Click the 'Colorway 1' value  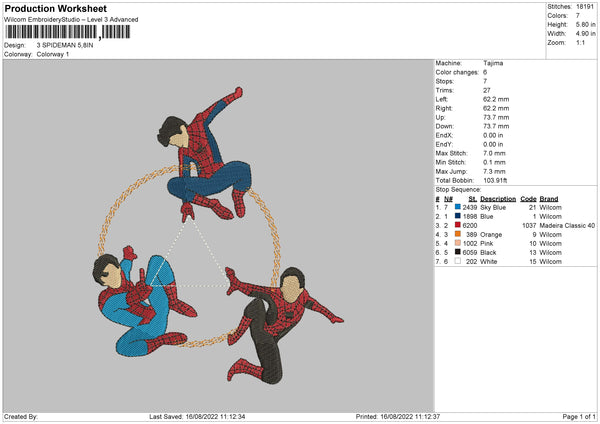[53, 54]
